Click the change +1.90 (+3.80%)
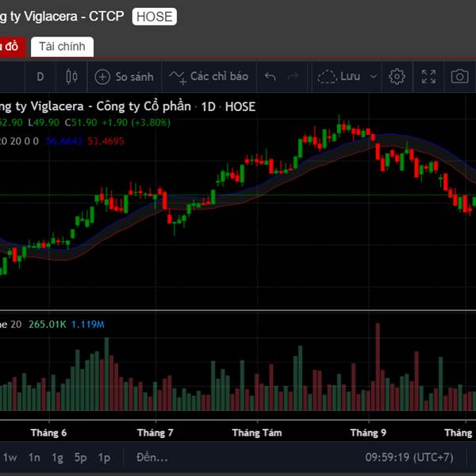476x476 pixels. (x=136, y=123)
